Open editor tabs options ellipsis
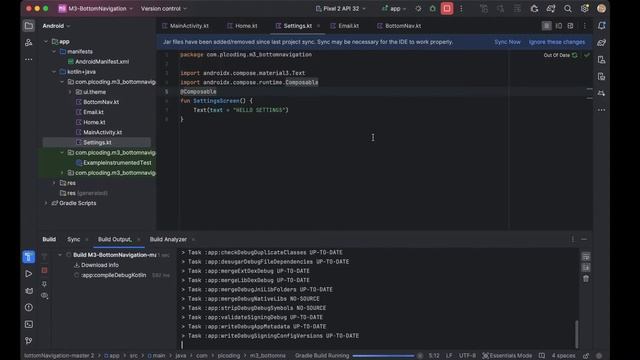This screenshot has width=640, height=360. (x=584, y=26)
